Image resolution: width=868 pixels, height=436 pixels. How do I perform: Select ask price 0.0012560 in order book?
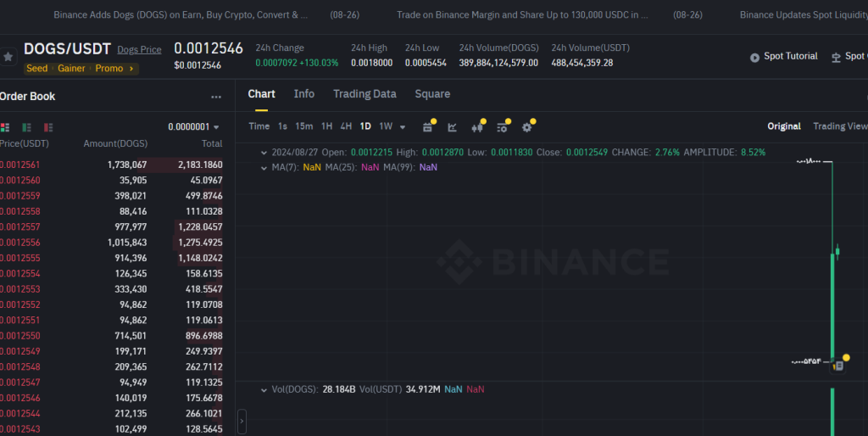pos(20,181)
